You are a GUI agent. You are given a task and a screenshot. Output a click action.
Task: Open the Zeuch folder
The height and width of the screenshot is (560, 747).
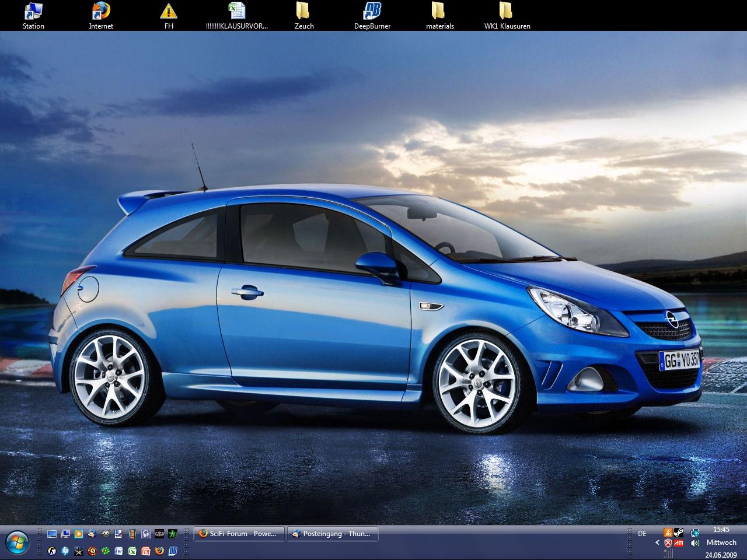pos(303,11)
